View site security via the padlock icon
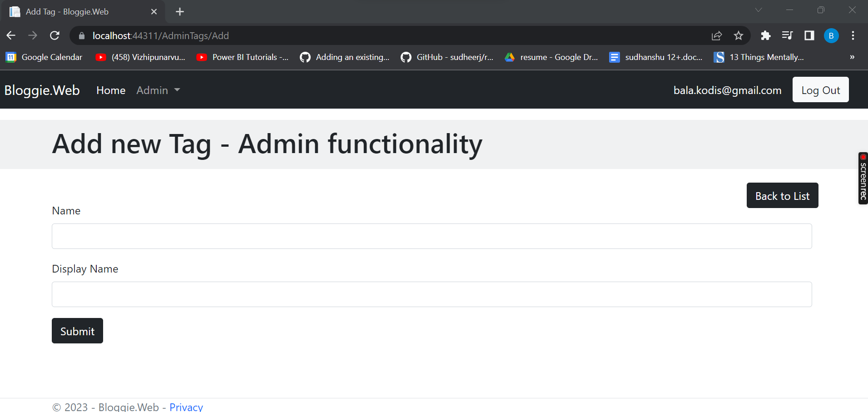This screenshot has width=868, height=412. (81, 35)
